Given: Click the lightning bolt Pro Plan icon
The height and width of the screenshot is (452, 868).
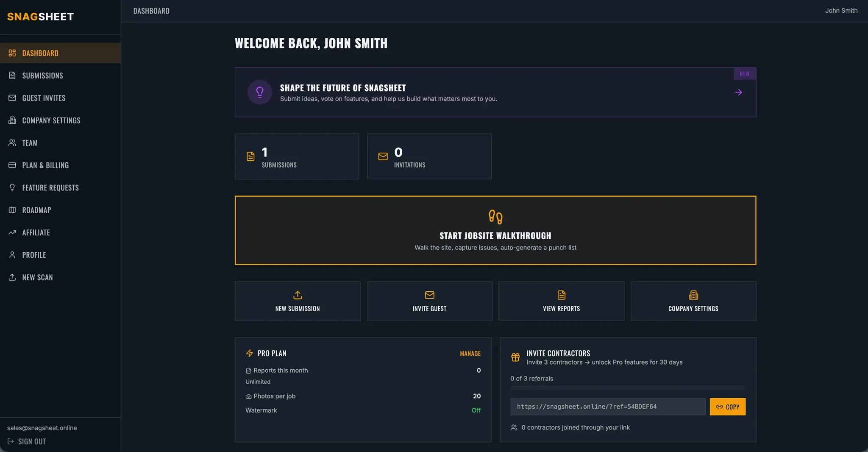Looking at the screenshot, I should point(250,353).
